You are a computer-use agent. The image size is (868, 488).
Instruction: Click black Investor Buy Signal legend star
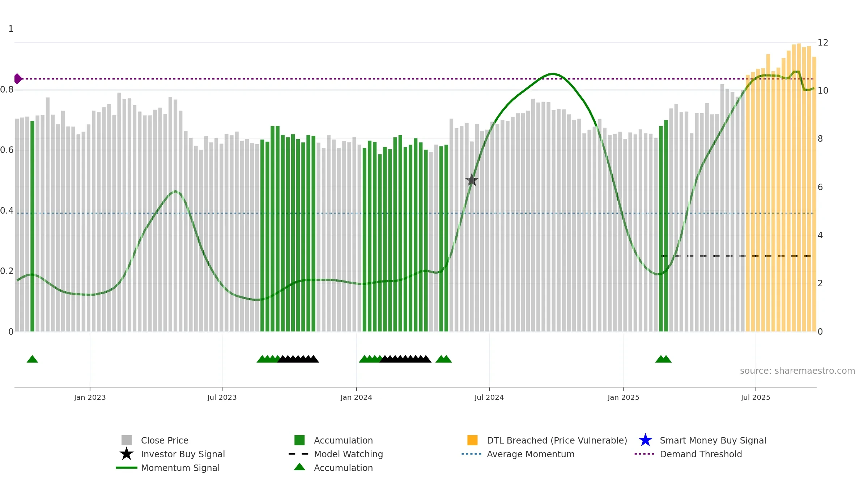(x=127, y=454)
